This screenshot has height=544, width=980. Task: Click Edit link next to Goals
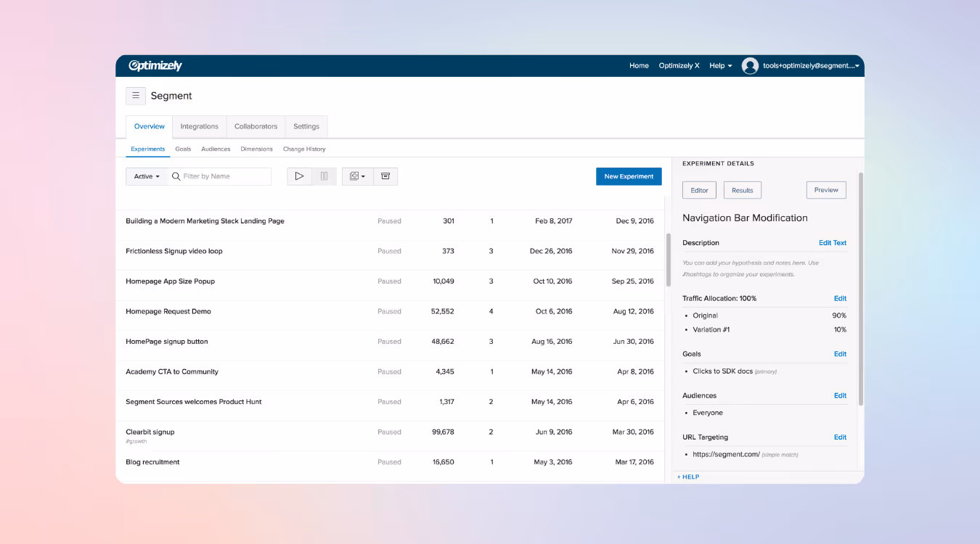point(840,354)
